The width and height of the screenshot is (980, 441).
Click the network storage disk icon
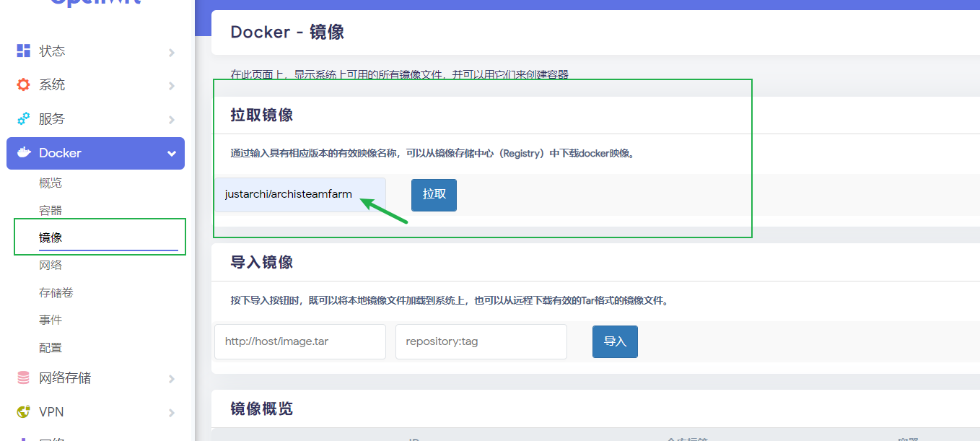tap(23, 377)
